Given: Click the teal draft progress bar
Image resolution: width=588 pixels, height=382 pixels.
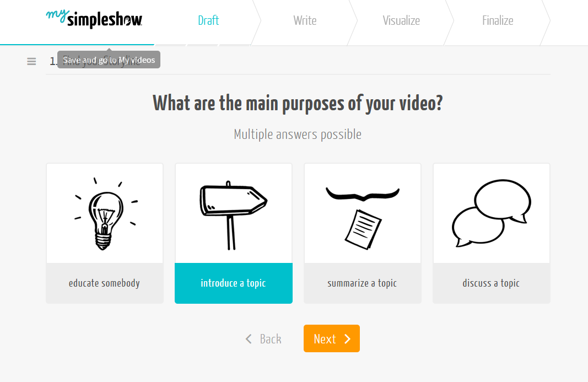Looking at the screenshot, I should pyautogui.click(x=77, y=45).
